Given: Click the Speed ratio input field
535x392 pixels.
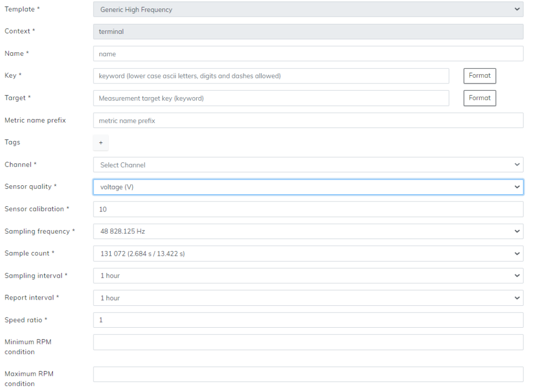Looking at the screenshot, I should pos(308,320).
